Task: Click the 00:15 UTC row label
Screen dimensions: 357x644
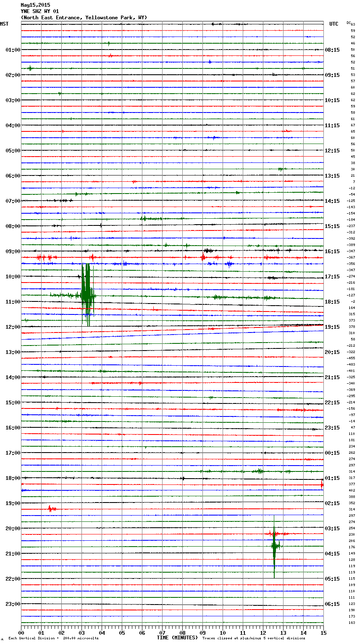Action: [x=332, y=453]
